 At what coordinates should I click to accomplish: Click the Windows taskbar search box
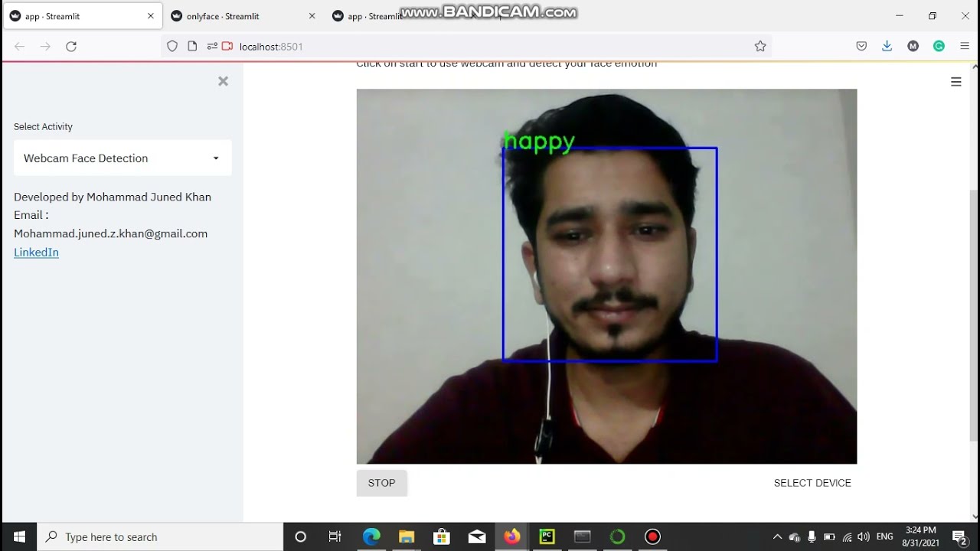point(160,536)
